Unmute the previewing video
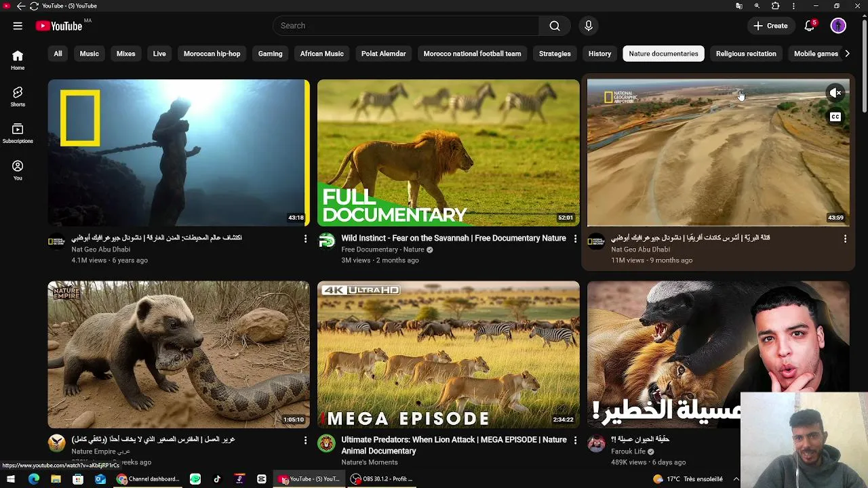This screenshot has height=488, width=868. (835, 93)
